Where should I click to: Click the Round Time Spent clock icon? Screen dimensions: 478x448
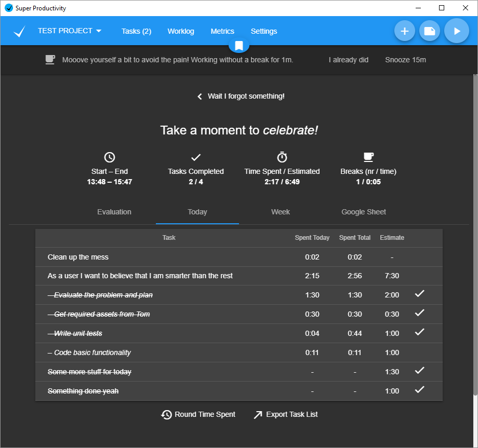click(x=166, y=415)
